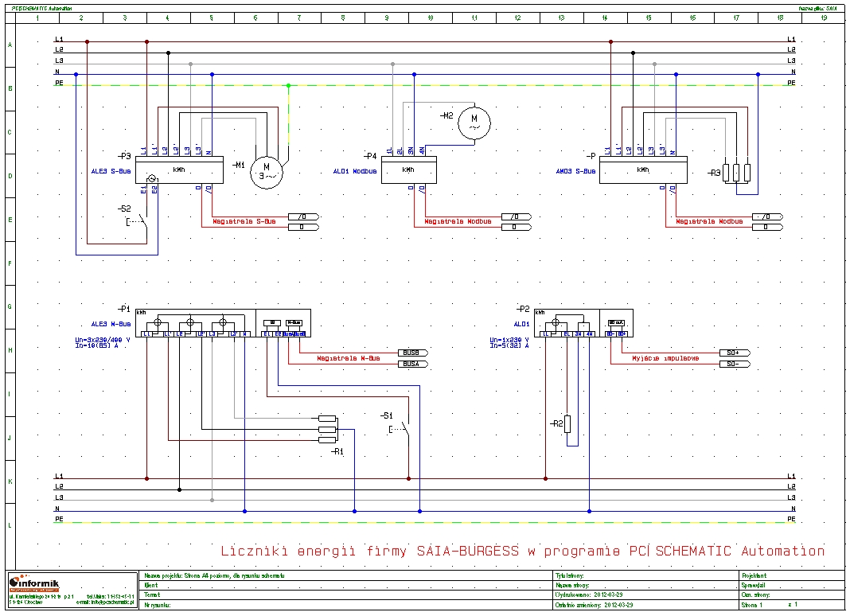The image size is (850, 616).
Task: Click the BUSB signal reference arrow
Action: pos(412,353)
